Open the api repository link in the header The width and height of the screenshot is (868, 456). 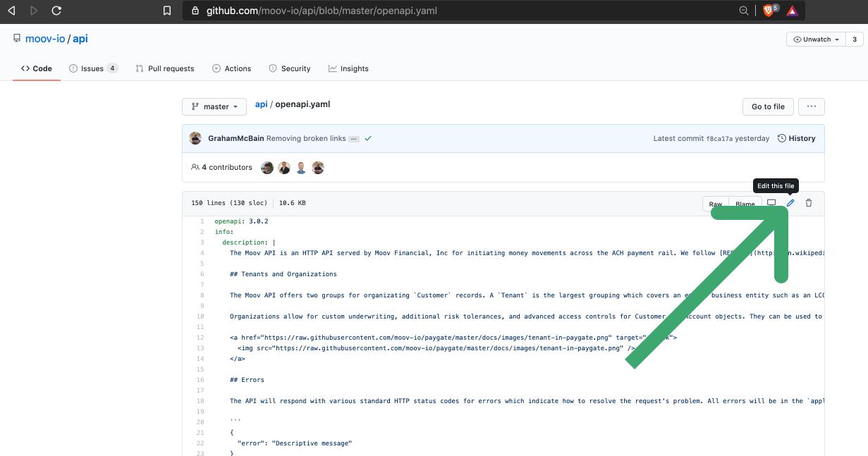(x=80, y=39)
